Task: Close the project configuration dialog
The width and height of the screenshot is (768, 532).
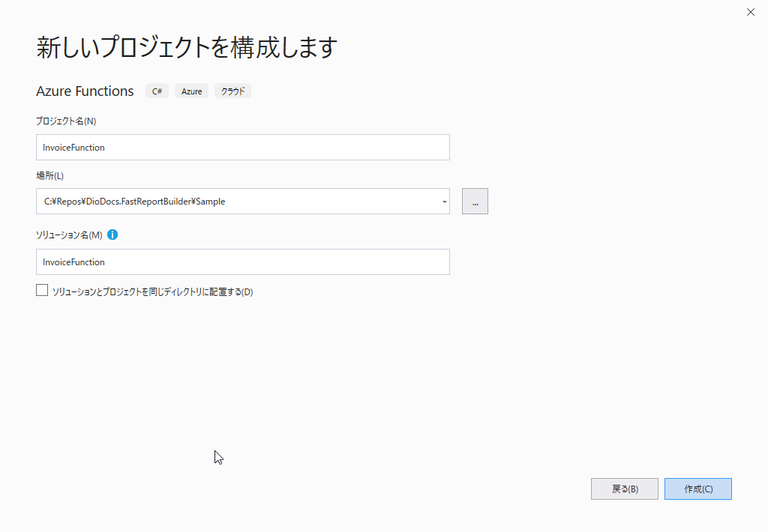Action: [750, 12]
